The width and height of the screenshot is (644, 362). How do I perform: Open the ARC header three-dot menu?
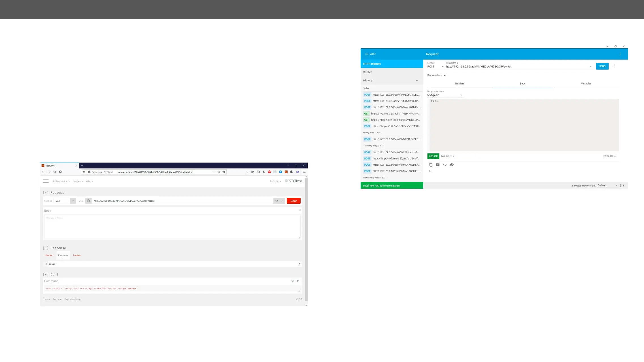pos(620,54)
